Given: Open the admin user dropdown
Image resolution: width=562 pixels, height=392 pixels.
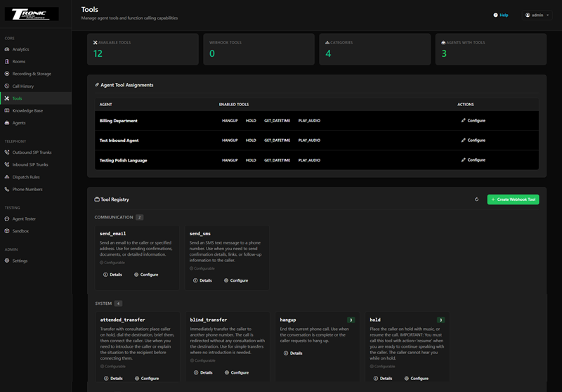Looking at the screenshot, I should pos(537,15).
